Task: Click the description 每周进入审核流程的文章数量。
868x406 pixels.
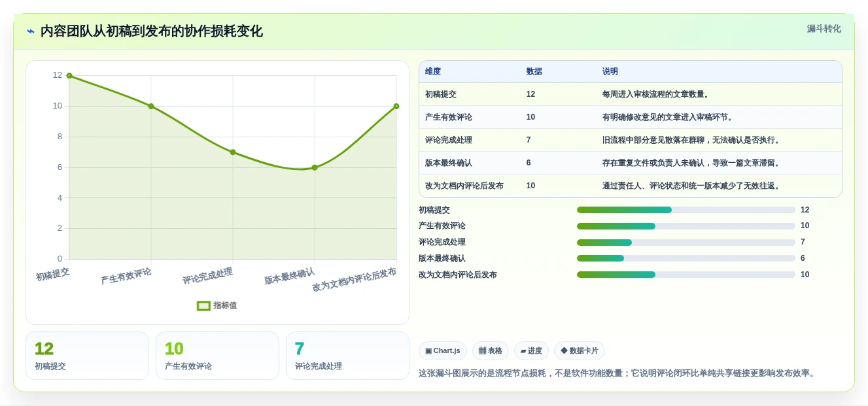Action: coord(656,94)
